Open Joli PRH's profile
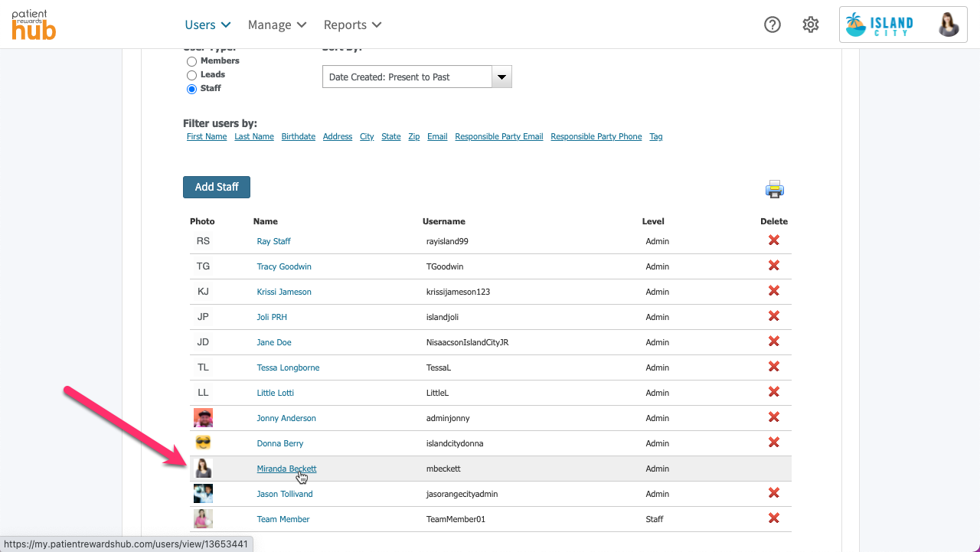 tap(272, 317)
